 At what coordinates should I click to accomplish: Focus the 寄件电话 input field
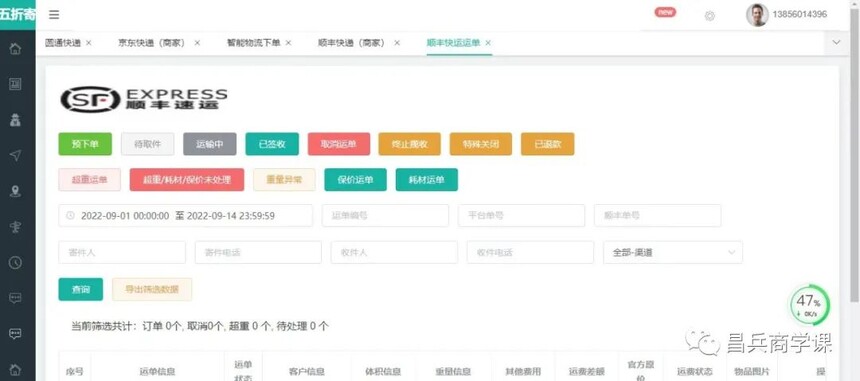258,252
